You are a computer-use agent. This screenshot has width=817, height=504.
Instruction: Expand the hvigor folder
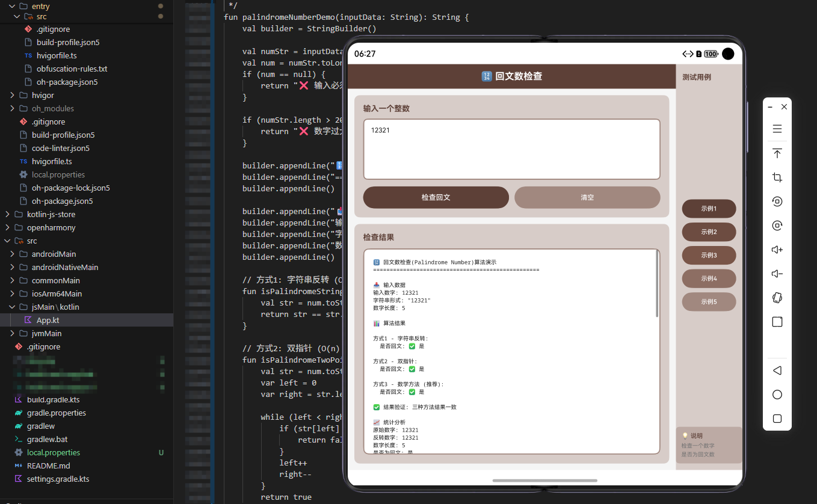[x=12, y=95]
